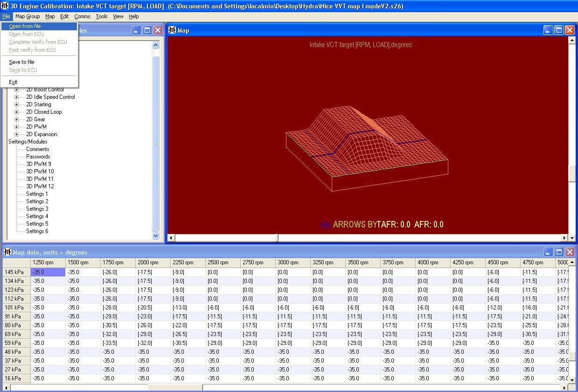Expand the 2D PWM tree node
The image size is (578, 392).
tap(16, 126)
